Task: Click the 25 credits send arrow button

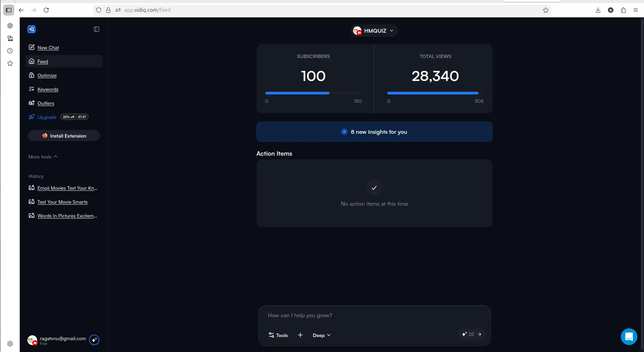Action: point(471,334)
